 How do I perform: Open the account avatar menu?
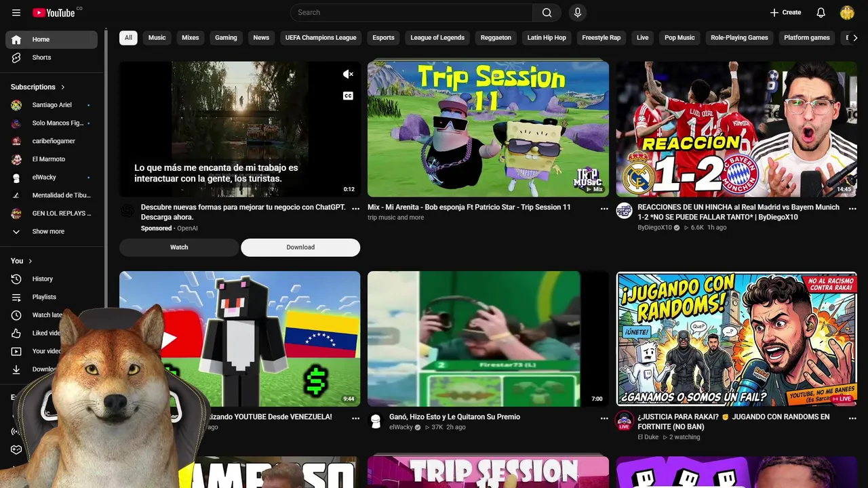tap(847, 12)
